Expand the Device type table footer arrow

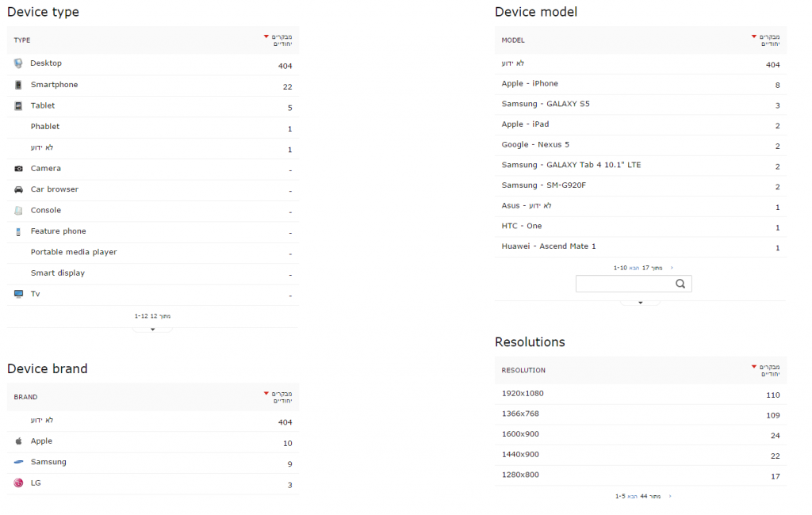153,329
